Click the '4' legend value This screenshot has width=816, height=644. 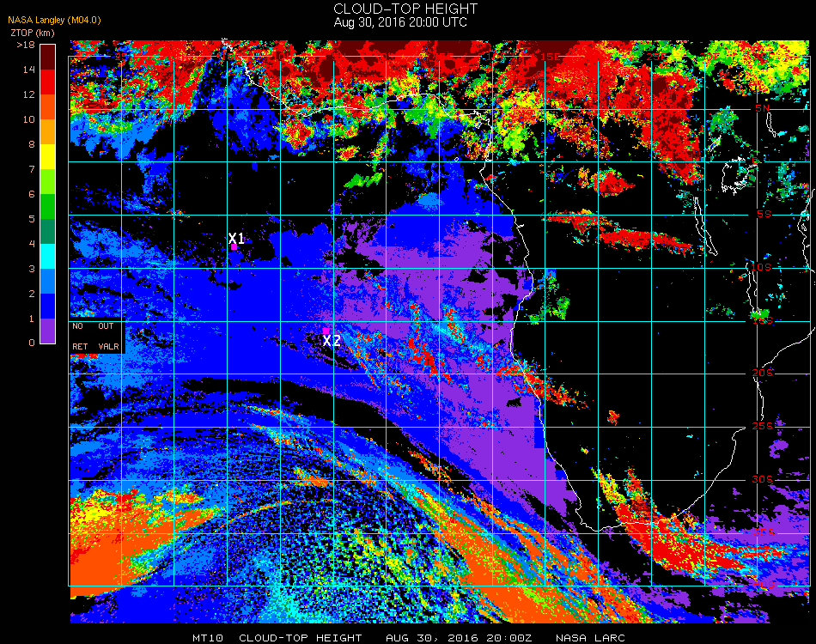coord(32,244)
